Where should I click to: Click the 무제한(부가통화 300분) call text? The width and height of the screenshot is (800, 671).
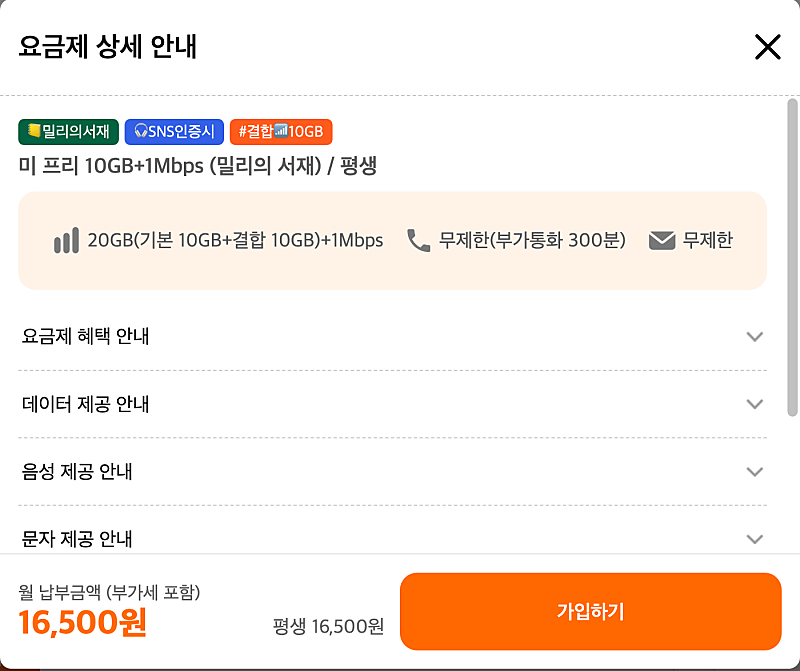click(532, 241)
